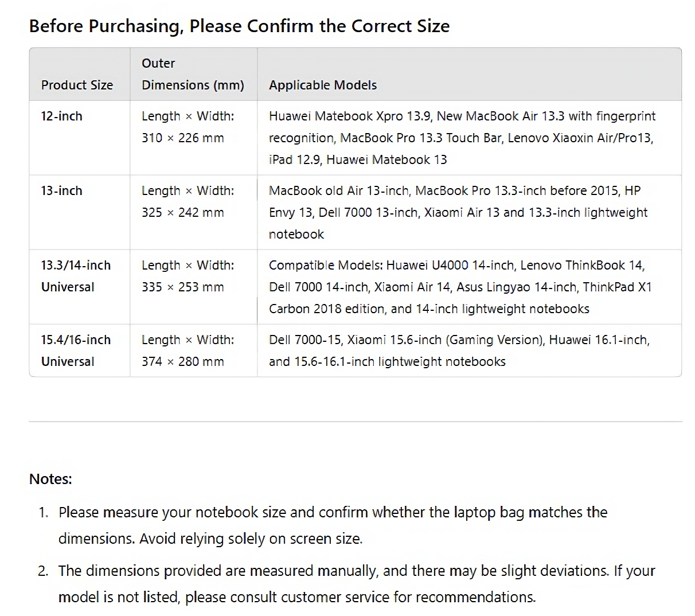The height and width of the screenshot is (616, 695).
Task: Select the 12-inch product size cell
Action: pos(61,116)
